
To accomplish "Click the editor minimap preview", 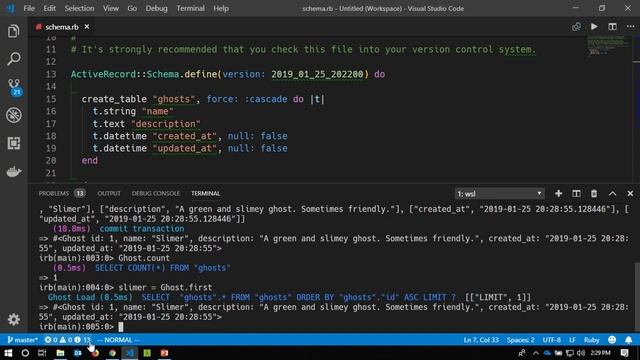I will tap(608, 45).
